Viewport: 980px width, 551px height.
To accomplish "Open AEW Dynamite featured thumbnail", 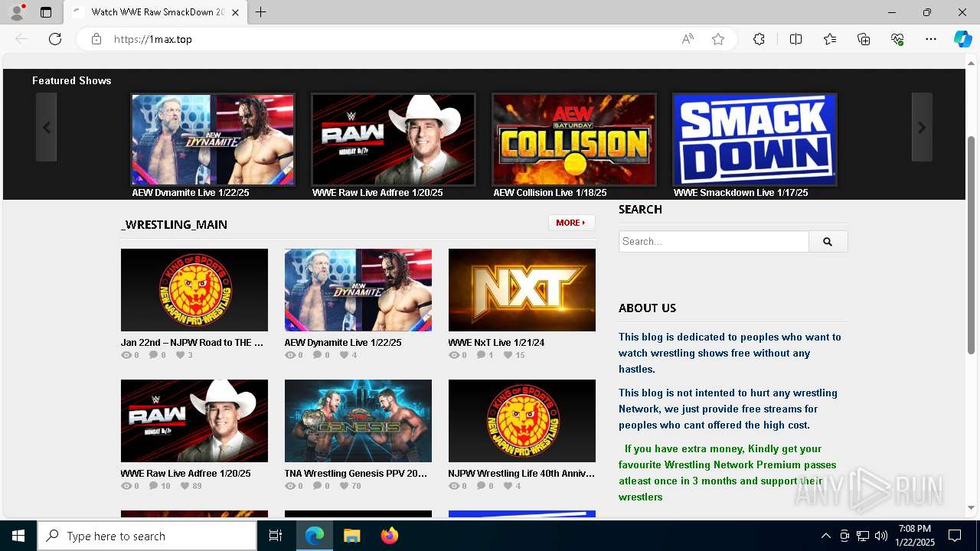I will pos(213,139).
